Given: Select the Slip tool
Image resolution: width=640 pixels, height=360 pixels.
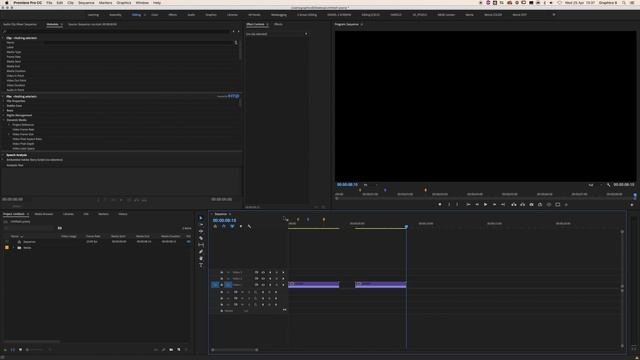Looking at the screenshot, I should [x=201, y=245].
